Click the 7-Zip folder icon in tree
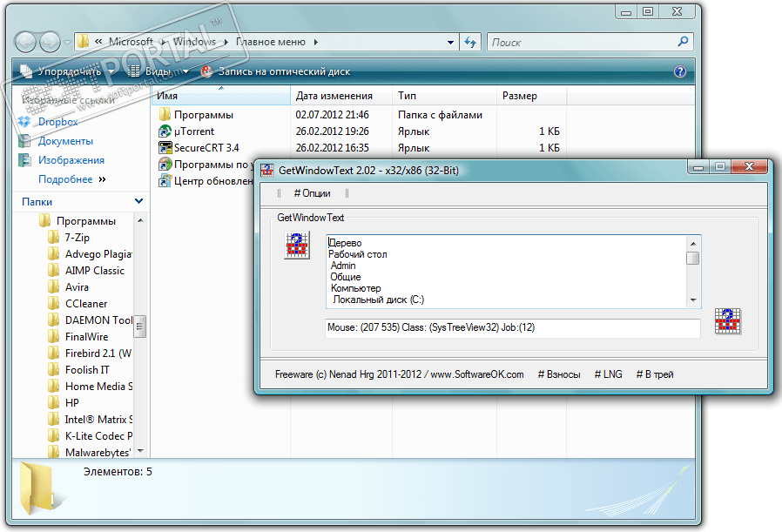 pyautogui.click(x=53, y=238)
